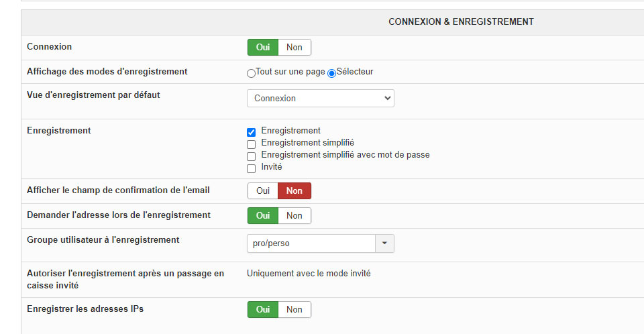The width and height of the screenshot is (644, 334).
Task: Check Enregistrement simplifié avec mot de passe
Action: [252, 156]
